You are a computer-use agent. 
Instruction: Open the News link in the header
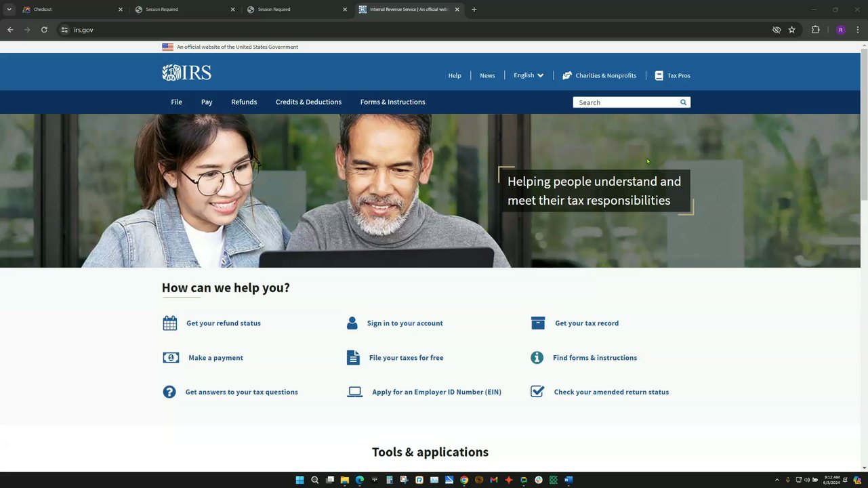pyautogui.click(x=487, y=75)
